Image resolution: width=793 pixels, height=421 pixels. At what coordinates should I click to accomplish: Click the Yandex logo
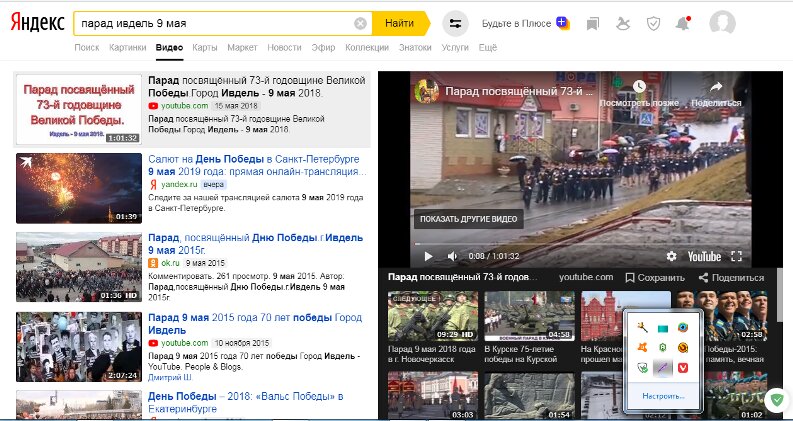pos(38,23)
